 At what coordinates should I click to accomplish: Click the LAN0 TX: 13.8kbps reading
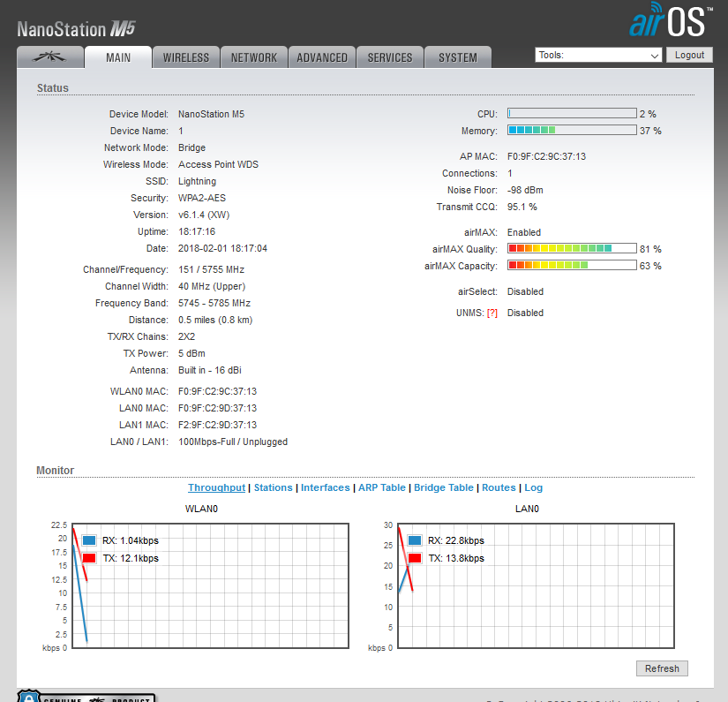tap(456, 558)
